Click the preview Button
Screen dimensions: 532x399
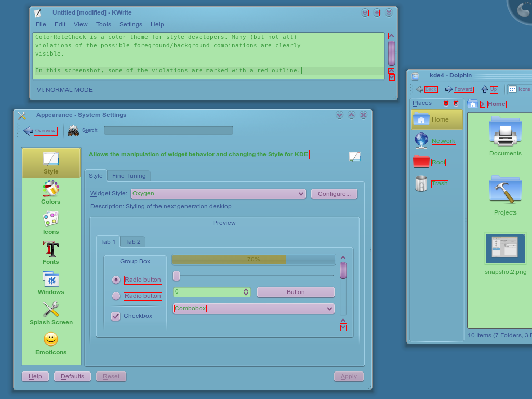point(296,292)
